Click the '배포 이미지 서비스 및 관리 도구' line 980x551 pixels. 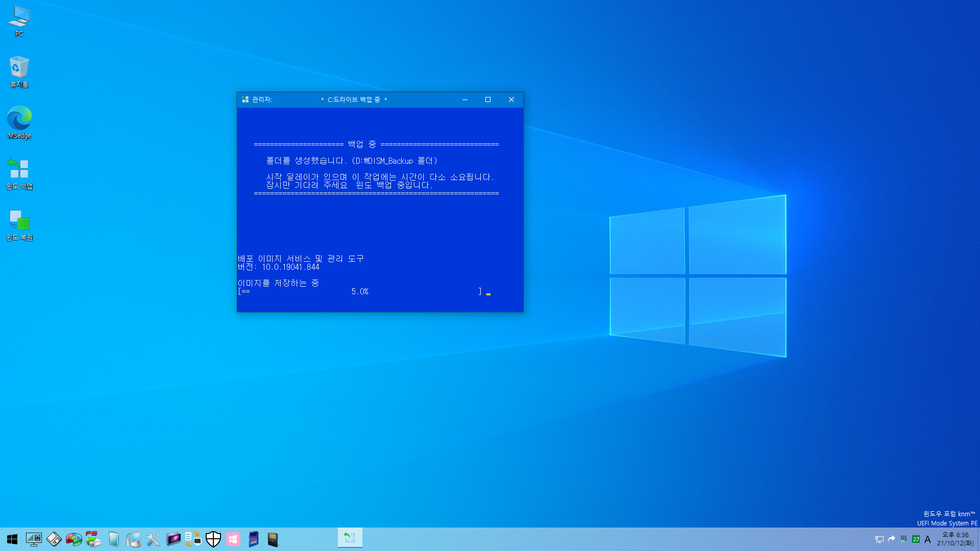click(301, 259)
